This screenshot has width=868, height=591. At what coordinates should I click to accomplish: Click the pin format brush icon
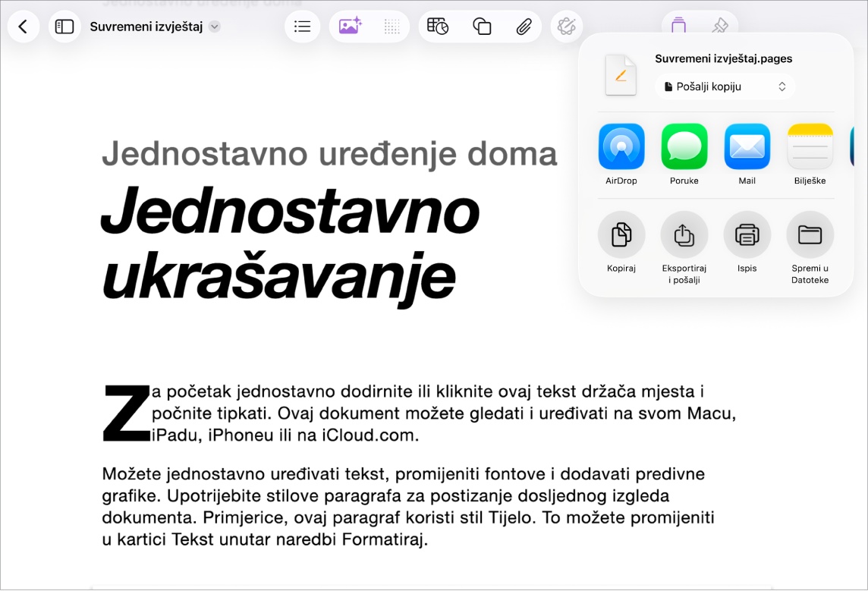[x=719, y=26]
